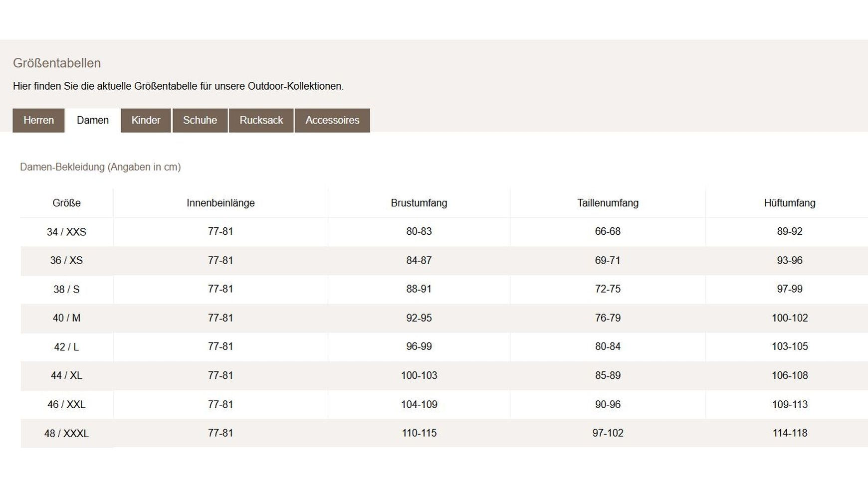Click the 48 / XXXL size cell
This screenshot has width=868, height=488.
click(66, 433)
